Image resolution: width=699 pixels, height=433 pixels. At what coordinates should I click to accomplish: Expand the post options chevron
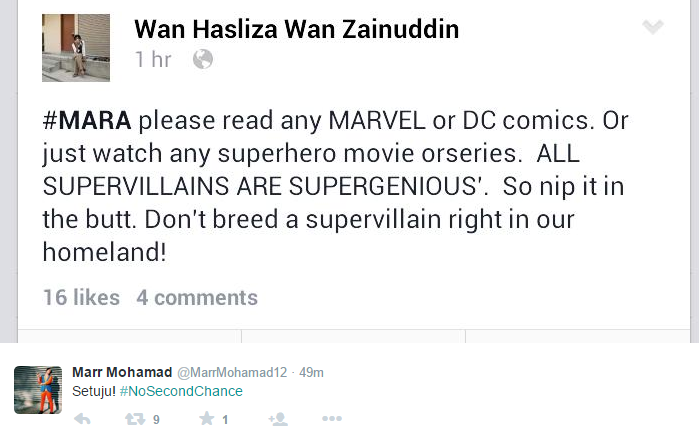pyautogui.click(x=652, y=27)
